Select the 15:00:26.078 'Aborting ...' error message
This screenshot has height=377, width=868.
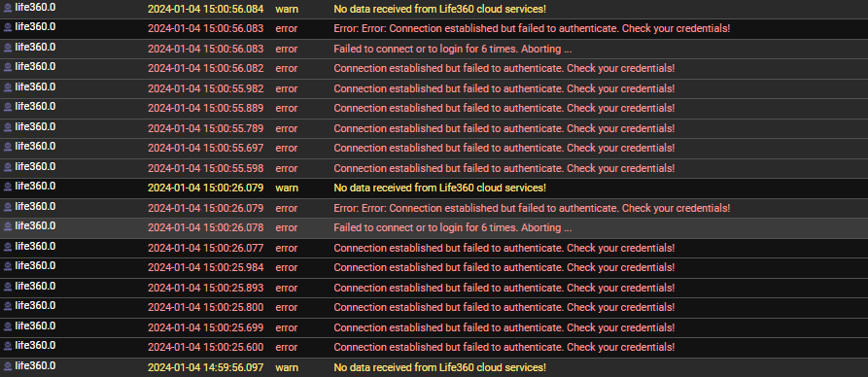[x=452, y=227]
